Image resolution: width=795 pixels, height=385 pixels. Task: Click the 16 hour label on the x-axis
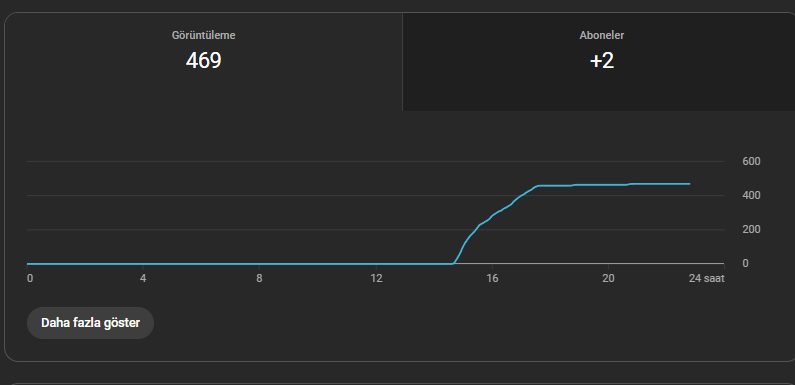pyautogui.click(x=492, y=278)
